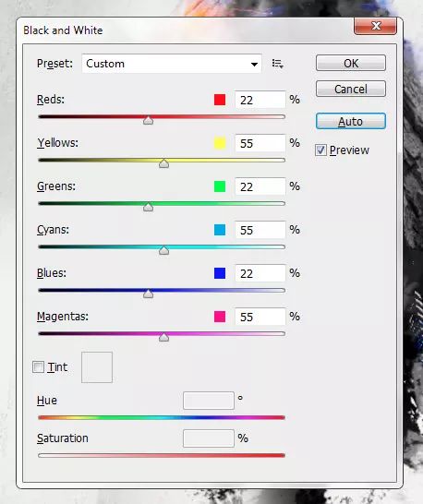Uncheck the Preview checkbox
The width and height of the screenshot is (423, 504).
click(320, 150)
